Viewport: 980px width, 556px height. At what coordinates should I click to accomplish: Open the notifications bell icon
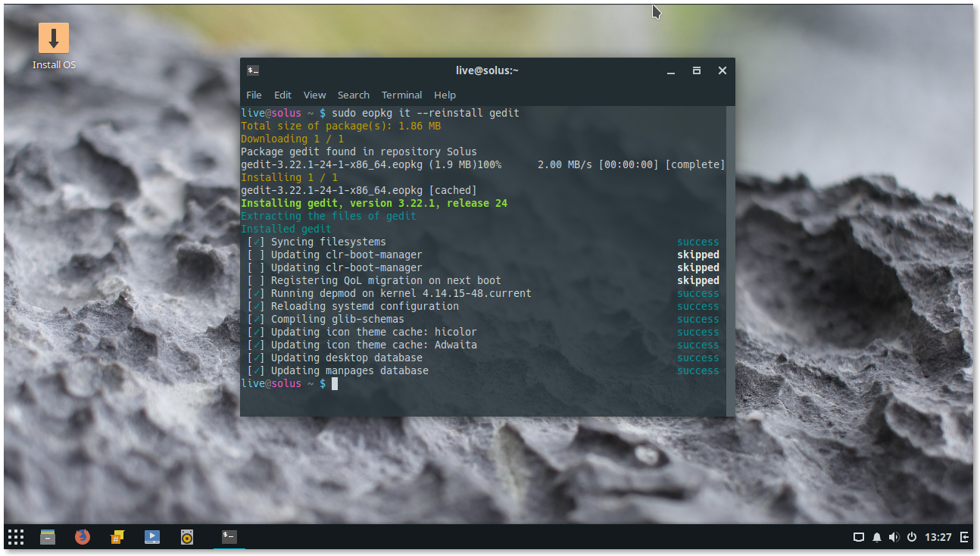point(877,537)
